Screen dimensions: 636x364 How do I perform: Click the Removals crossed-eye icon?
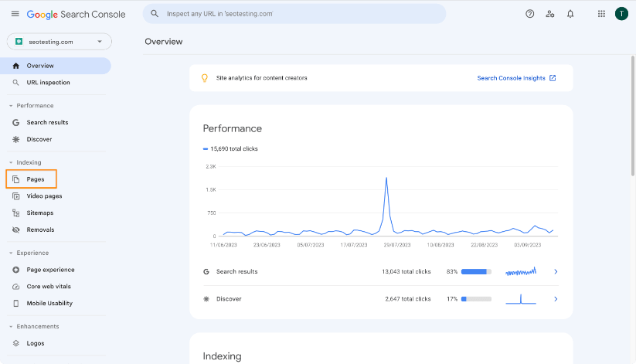click(x=15, y=230)
